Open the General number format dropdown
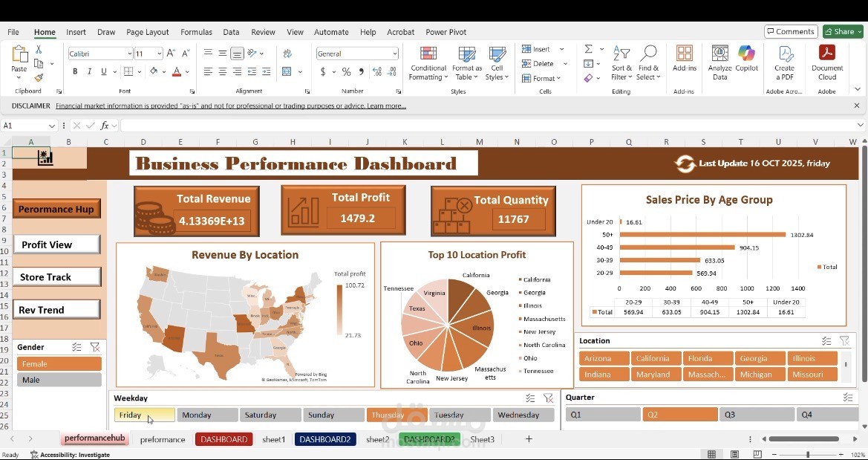 pyautogui.click(x=397, y=53)
